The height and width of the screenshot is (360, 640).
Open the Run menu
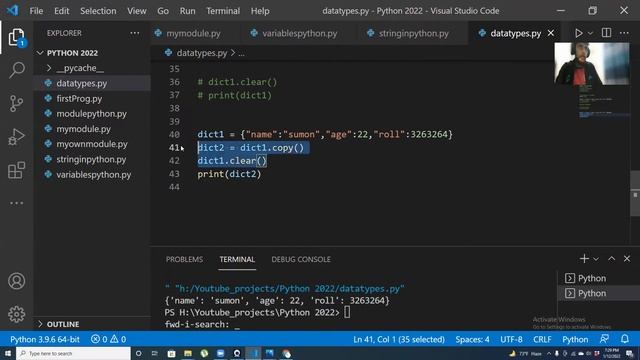pos(187,11)
